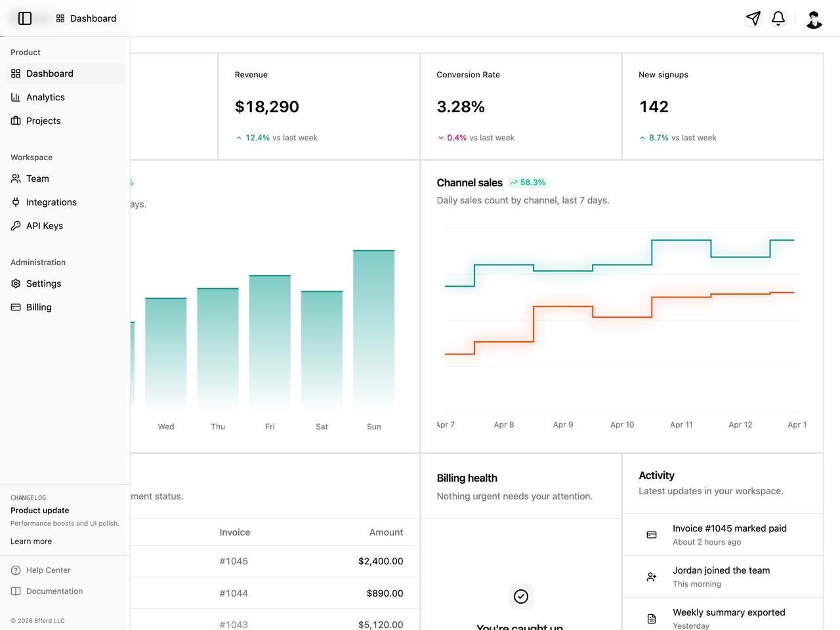Open the paper plane send icon
840x630 pixels.
pyautogui.click(x=753, y=18)
